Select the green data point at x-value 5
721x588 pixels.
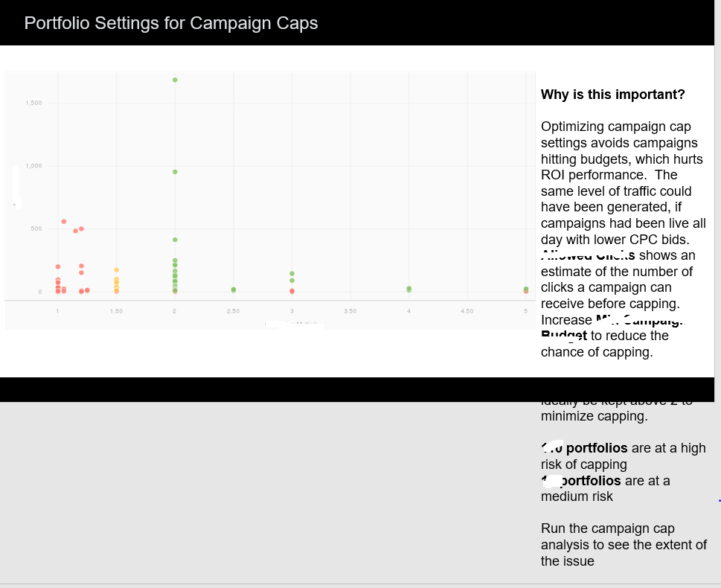pos(525,289)
